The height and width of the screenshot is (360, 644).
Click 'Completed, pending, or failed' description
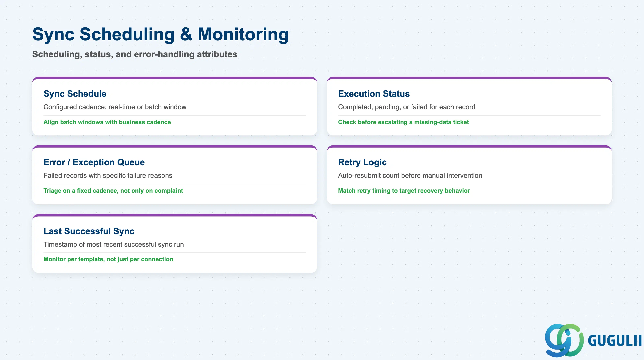[x=407, y=107]
